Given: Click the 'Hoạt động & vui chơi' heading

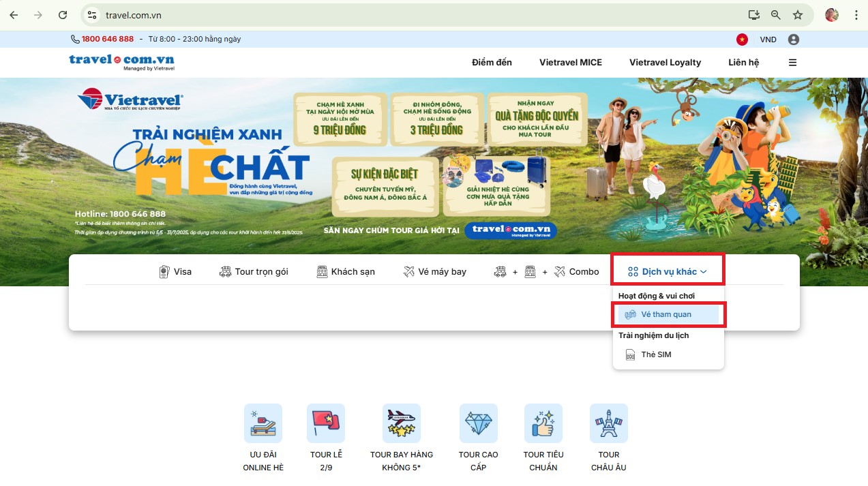Looking at the screenshot, I should [657, 296].
